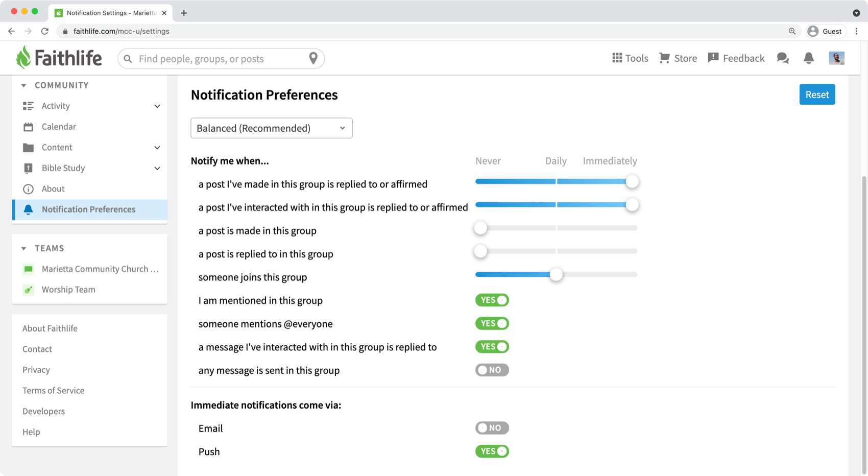Toggle 'I am mentioned in this group'

492,300
